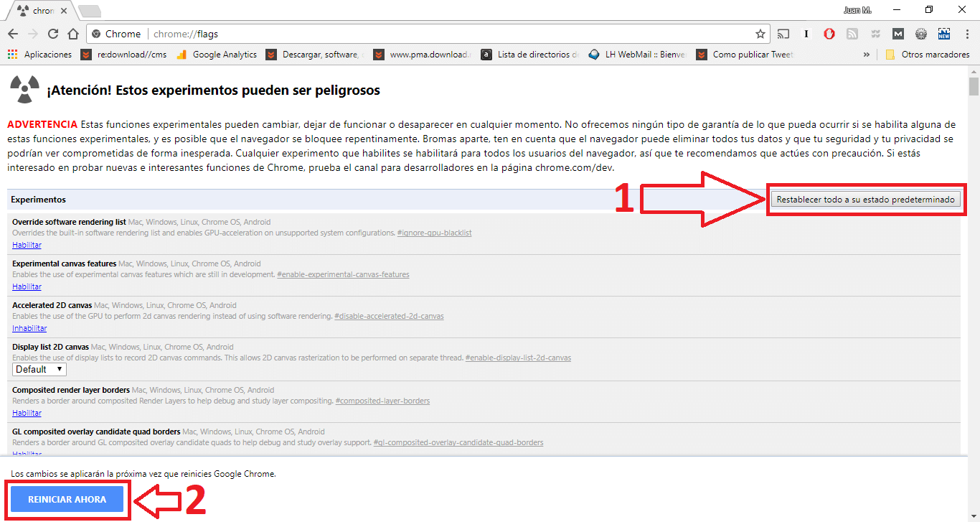Screen dimensions: 980x522
Task: Click the forward navigation arrow
Action: [33, 34]
